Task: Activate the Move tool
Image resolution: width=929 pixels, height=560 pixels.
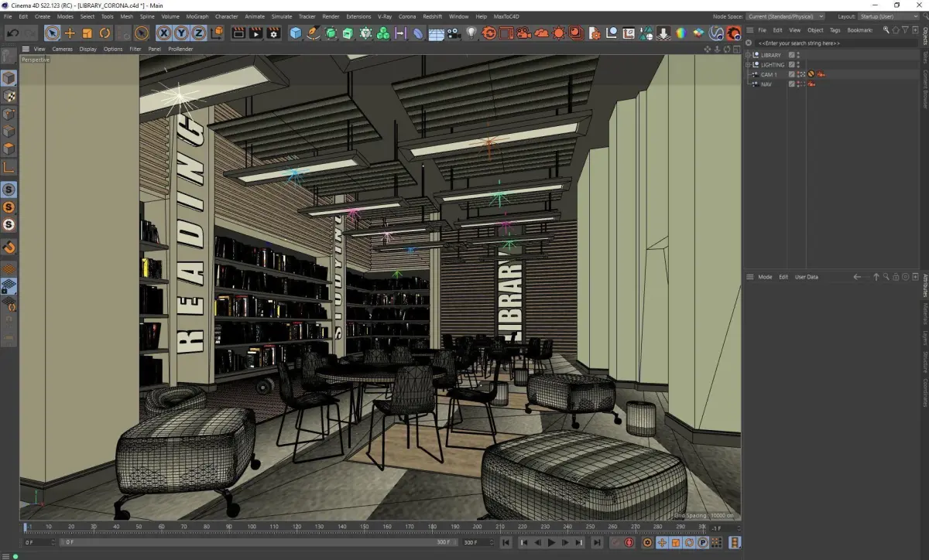Action: click(70, 33)
